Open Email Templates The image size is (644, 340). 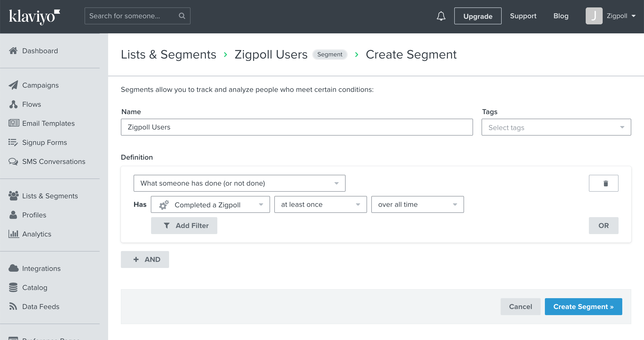(x=48, y=123)
